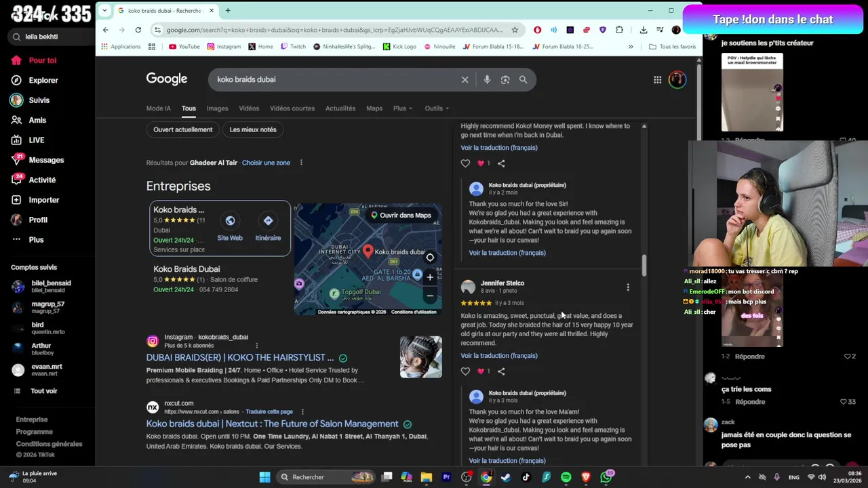Open YouTube bookmark

(184, 47)
